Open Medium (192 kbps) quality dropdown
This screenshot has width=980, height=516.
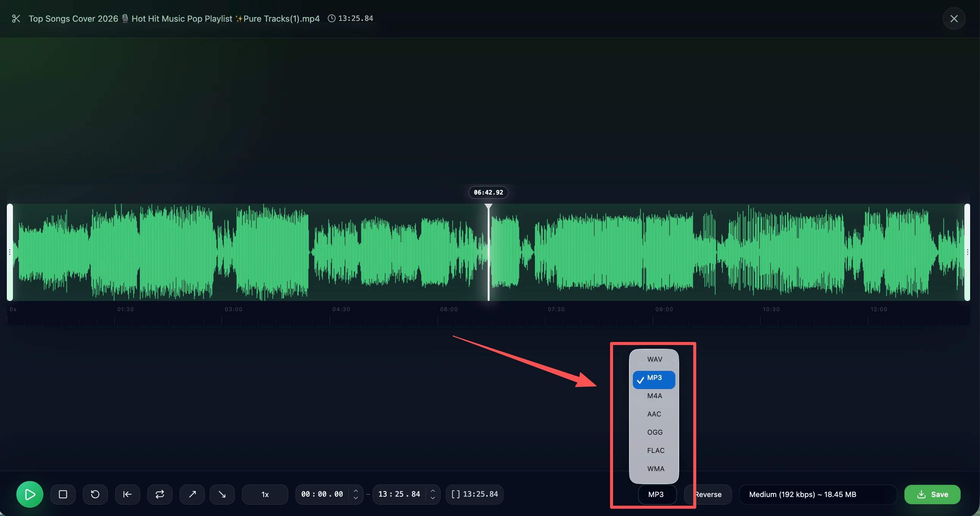point(818,494)
